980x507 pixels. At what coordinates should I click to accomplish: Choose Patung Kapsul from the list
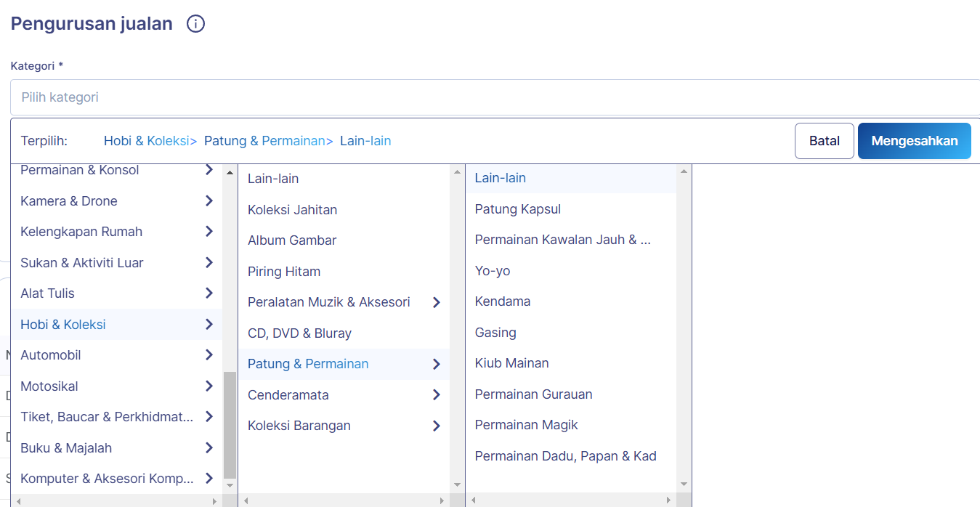pyautogui.click(x=517, y=209)
